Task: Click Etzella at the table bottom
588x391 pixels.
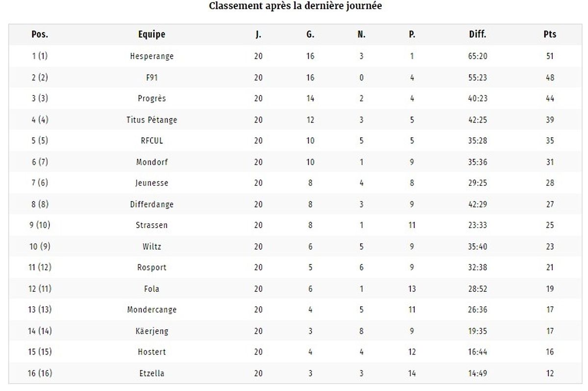Action: (152, 373)
